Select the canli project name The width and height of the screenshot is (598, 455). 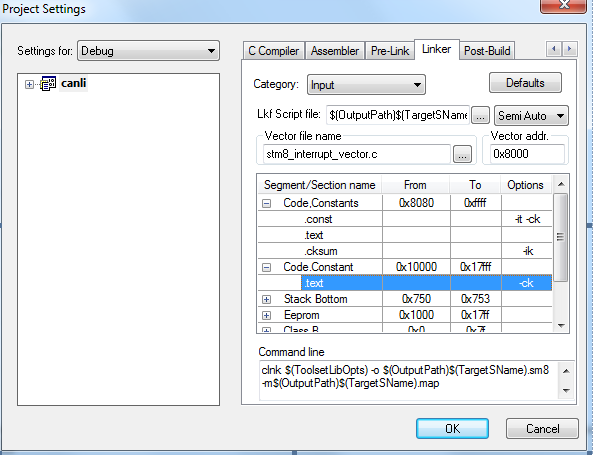pyautogui.click(x=74, y=83)
